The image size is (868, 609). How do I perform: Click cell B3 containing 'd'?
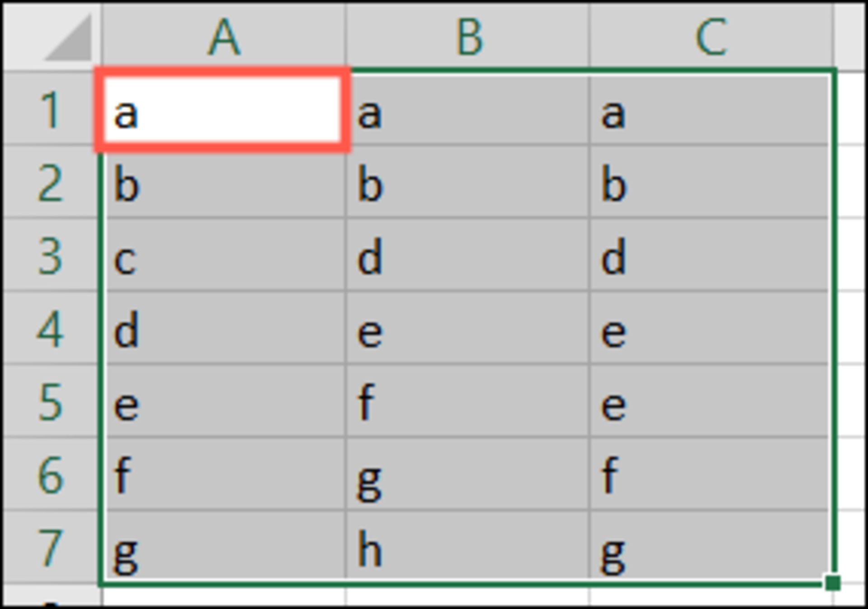click(x=467, y=255)
